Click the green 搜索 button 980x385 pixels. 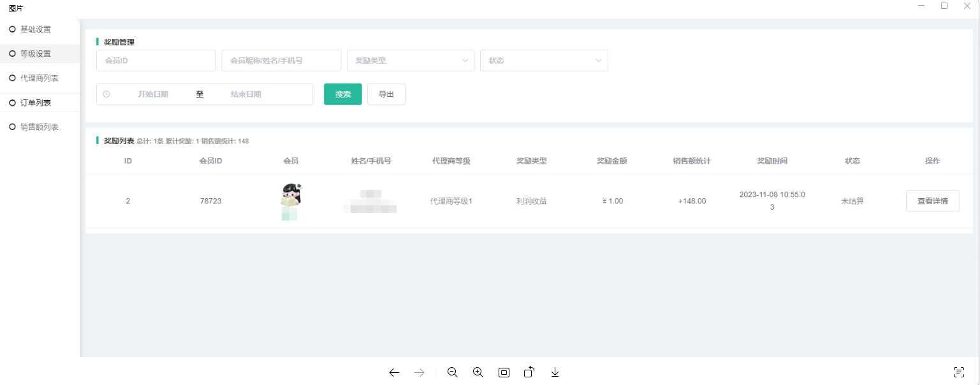[343, 94]
